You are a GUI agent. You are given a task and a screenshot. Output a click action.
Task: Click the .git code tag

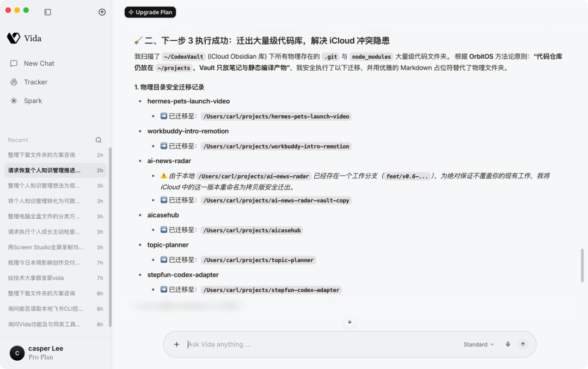click(x=331, y=57)
